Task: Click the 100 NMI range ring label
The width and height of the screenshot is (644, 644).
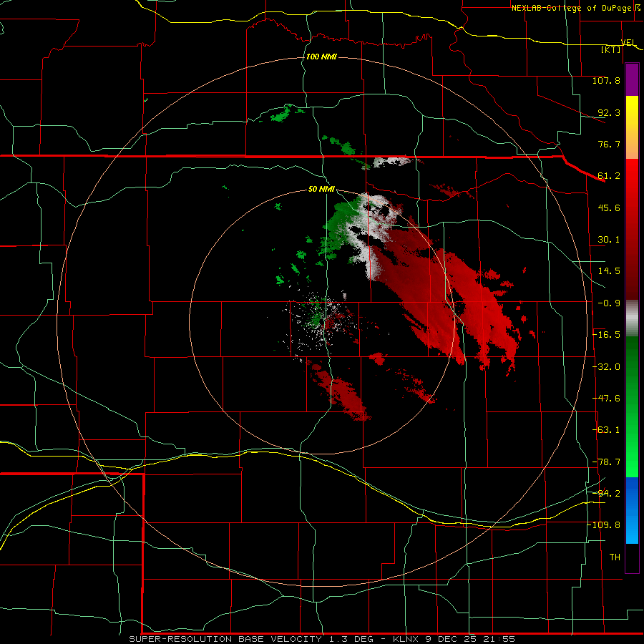Action: tap(321, 57)
